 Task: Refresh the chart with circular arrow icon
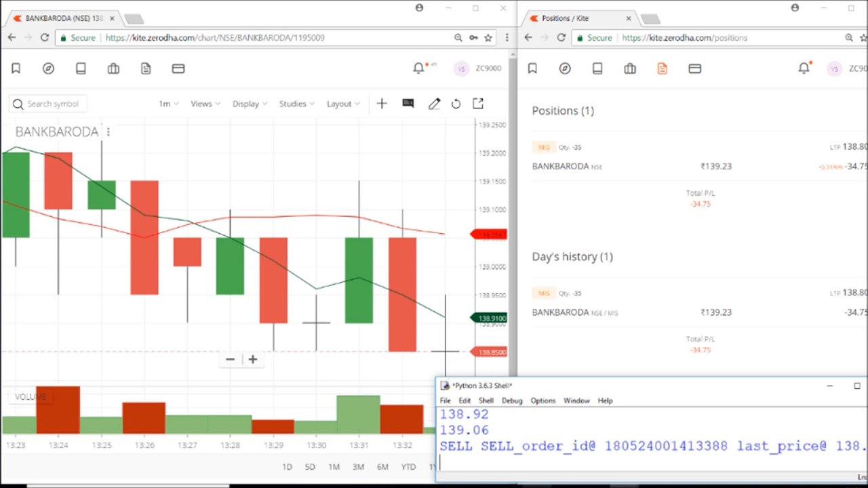tap(456, 104)
